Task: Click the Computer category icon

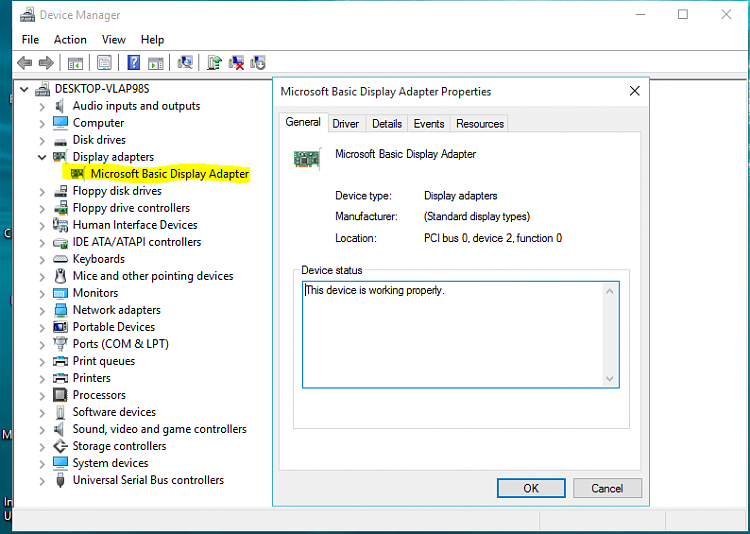Action: (60, 122)
